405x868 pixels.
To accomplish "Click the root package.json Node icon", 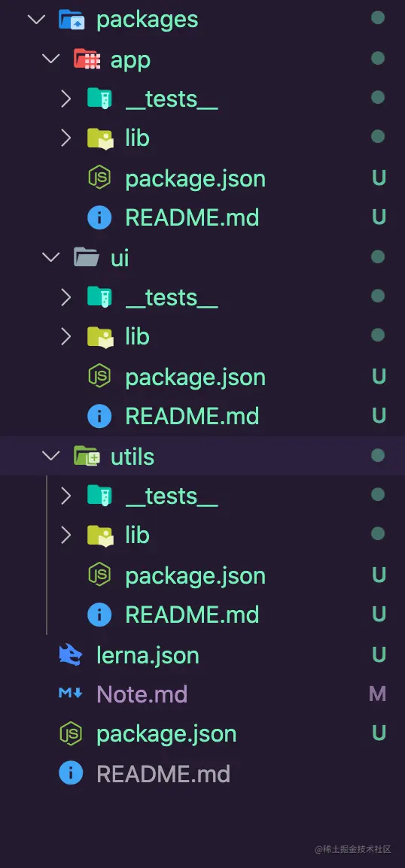I will pos(71,733).
